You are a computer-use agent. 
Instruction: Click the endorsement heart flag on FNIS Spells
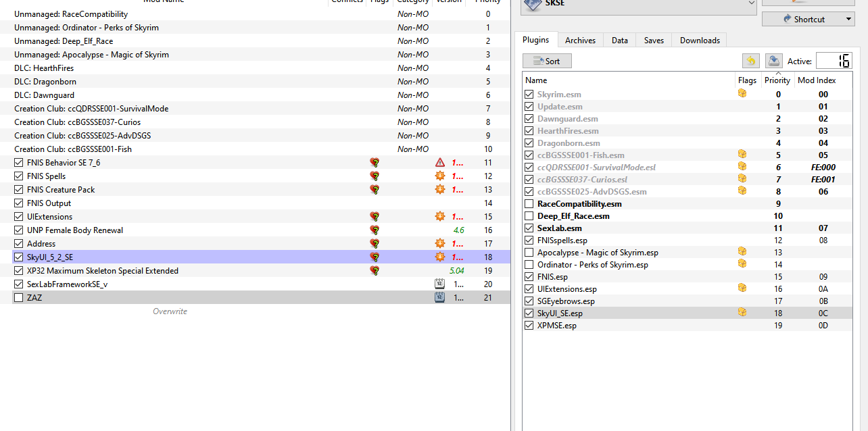click(x=375, y=176)
